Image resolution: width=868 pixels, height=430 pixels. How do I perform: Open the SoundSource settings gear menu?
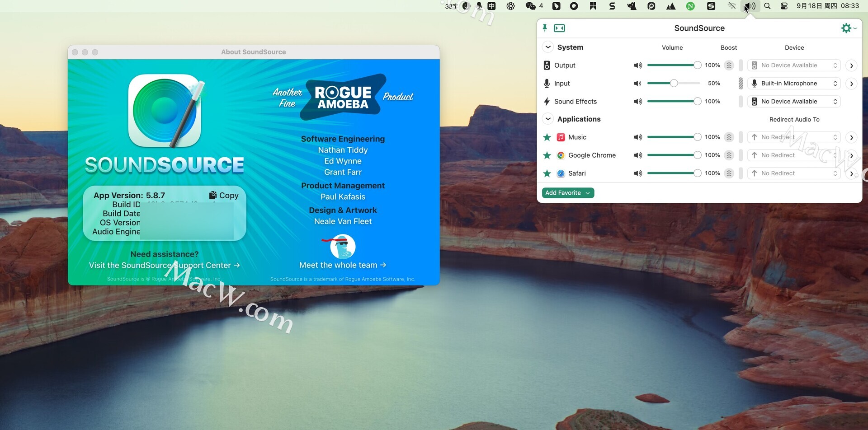pos(849,28)
